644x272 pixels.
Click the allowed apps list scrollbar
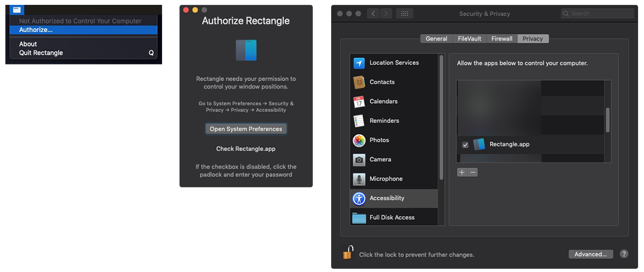coord(608,120)
